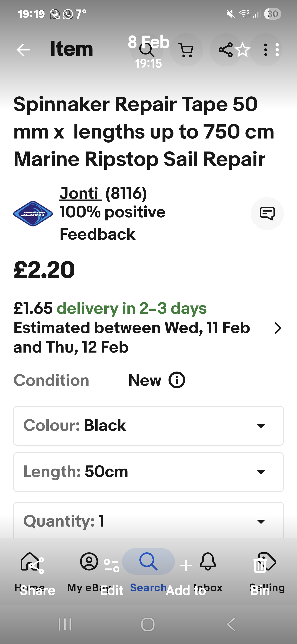Open the three-dot overflow menu
Screen dimensions: 297x644
(x=266, y=50)
